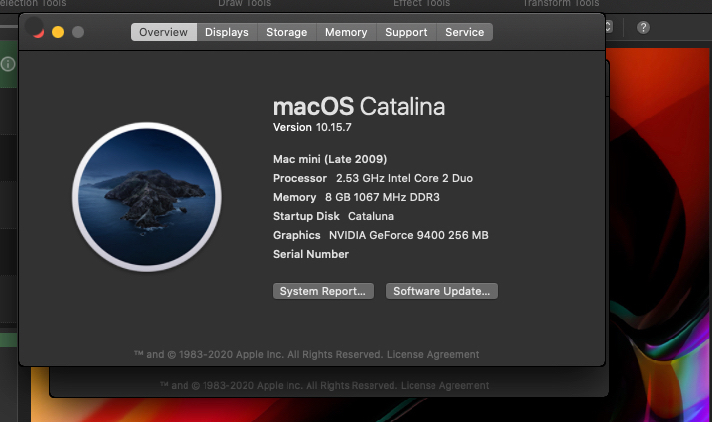The width and height of the screenshot is (712, 422).
Task: Click the 8 GB 1067 MHz DDR3 value
Action: click(382, 197)
